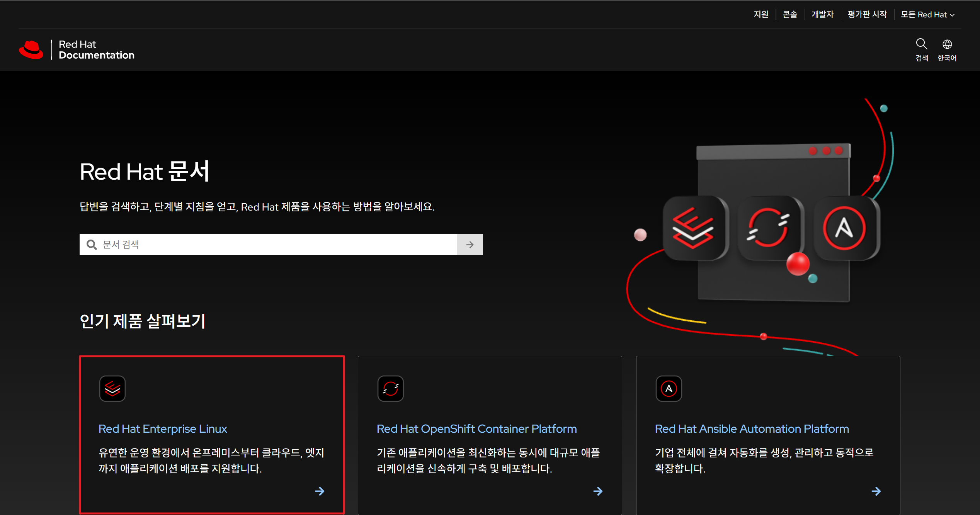
Task: Click the magnifier icon inside the search box
Action: 92,245
